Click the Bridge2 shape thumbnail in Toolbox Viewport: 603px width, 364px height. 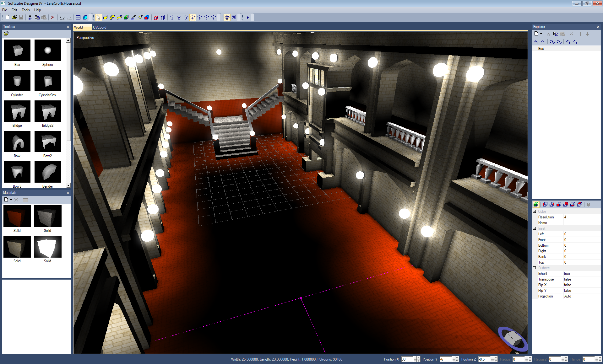[x=48, y=111]
